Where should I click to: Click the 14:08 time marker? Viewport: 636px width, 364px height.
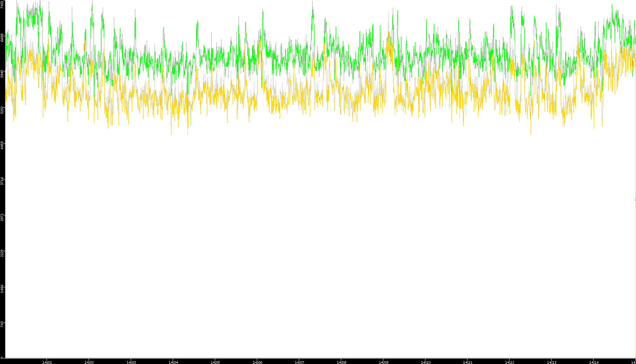tap(341, 362)
